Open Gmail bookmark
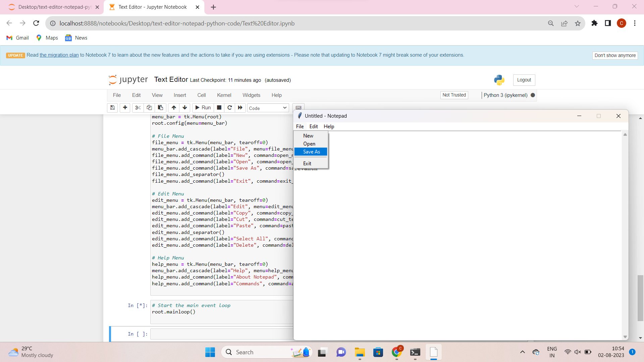Image resolution: width=644 pixels, height=362 pixels. (x=18, y=38)
